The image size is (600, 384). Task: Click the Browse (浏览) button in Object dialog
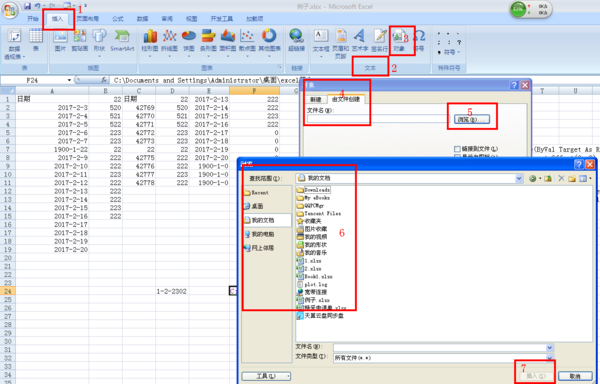tap(472, 120)
